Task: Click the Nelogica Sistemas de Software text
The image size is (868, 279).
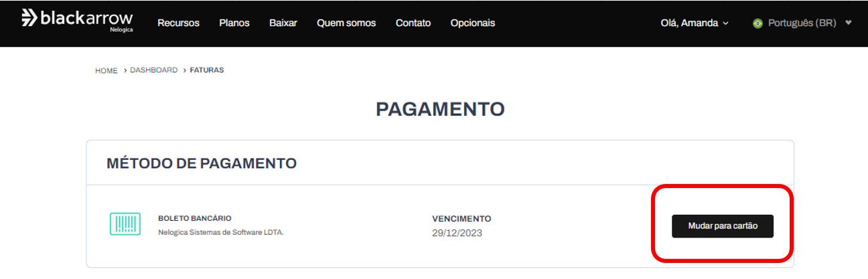Action: (x=221, y=233)
